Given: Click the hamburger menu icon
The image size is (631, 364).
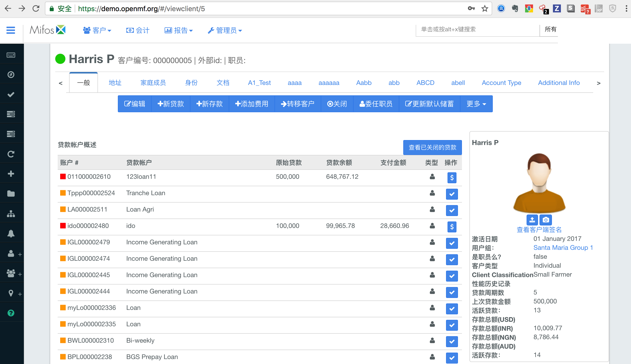Looking at the screenshot, I should pyautogui.click(x=10, y=30).
